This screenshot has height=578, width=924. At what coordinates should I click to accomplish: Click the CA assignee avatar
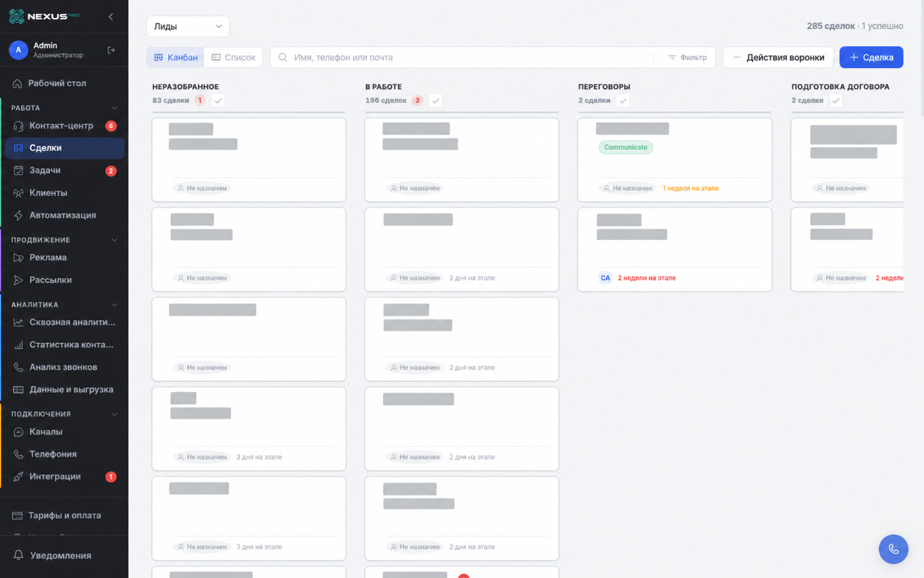(605, 278)
